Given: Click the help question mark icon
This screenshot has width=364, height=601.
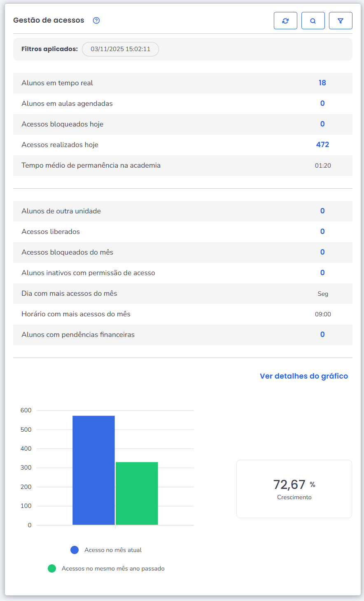Looking at the screenshot, I should point(96,21).
